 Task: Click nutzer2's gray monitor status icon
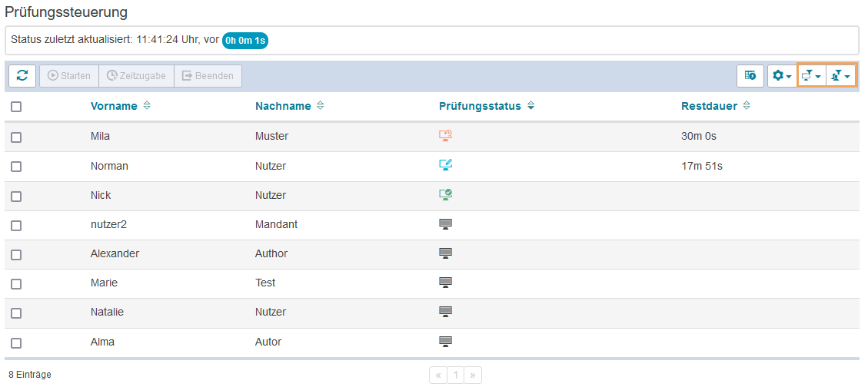coord(446,224)
